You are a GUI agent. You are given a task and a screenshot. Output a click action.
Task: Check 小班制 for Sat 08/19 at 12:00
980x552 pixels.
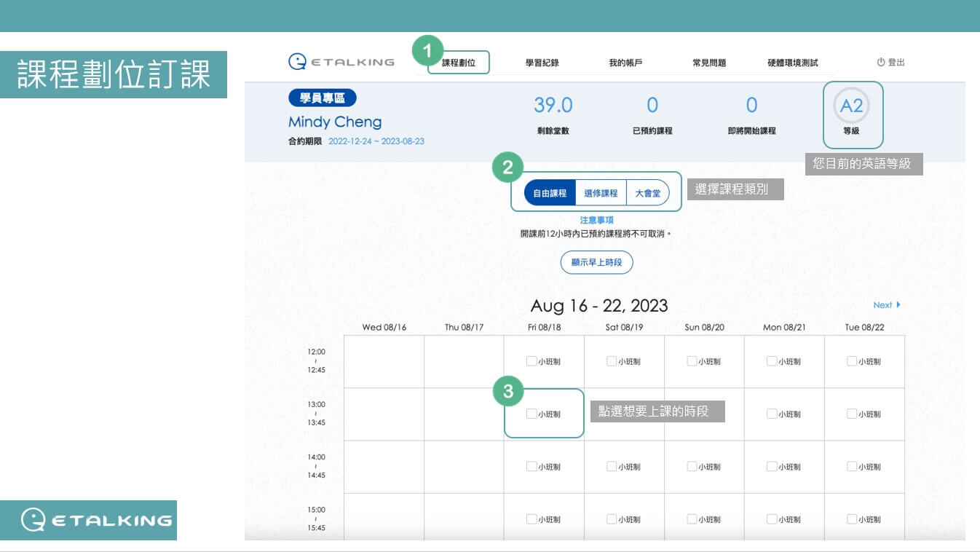(612, 361)
